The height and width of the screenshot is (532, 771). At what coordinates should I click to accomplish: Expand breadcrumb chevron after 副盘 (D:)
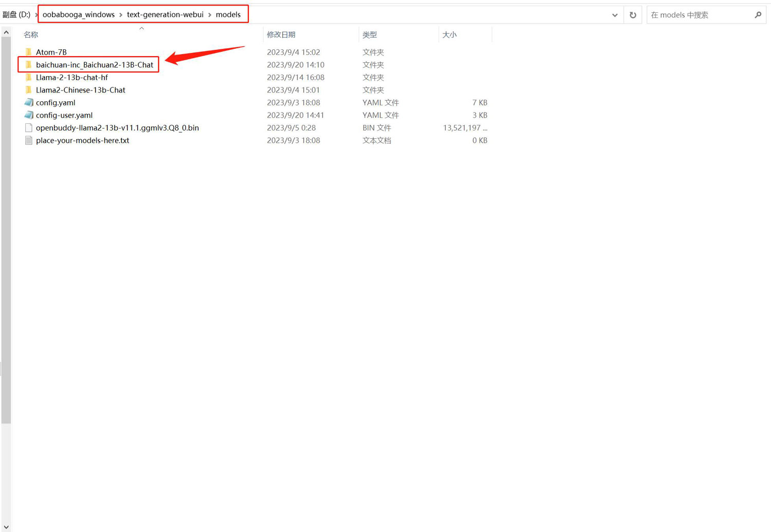click(36, 15)
